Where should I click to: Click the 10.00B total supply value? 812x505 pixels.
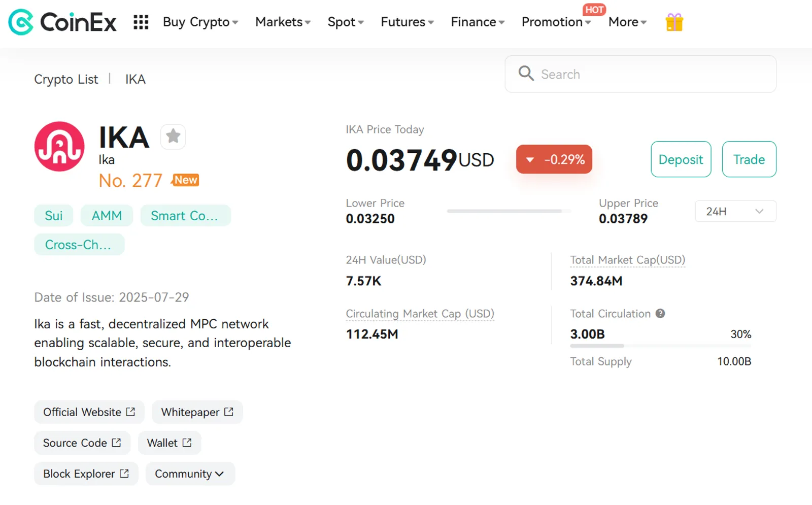[x=734, y=361]
